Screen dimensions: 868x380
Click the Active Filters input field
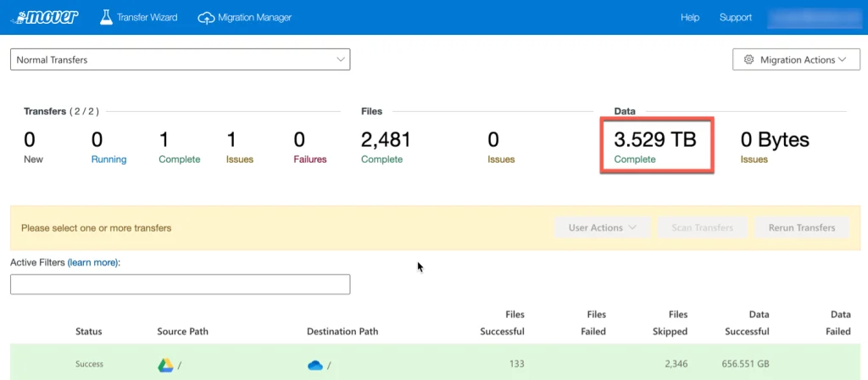click(x=180, y=284)
